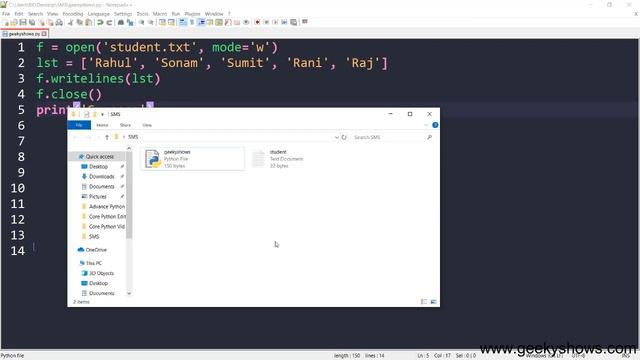Screen dimensions: 640x360
Task: Toggle the indent guide icon
Action: pyautogui.click(x=201, y=22)
